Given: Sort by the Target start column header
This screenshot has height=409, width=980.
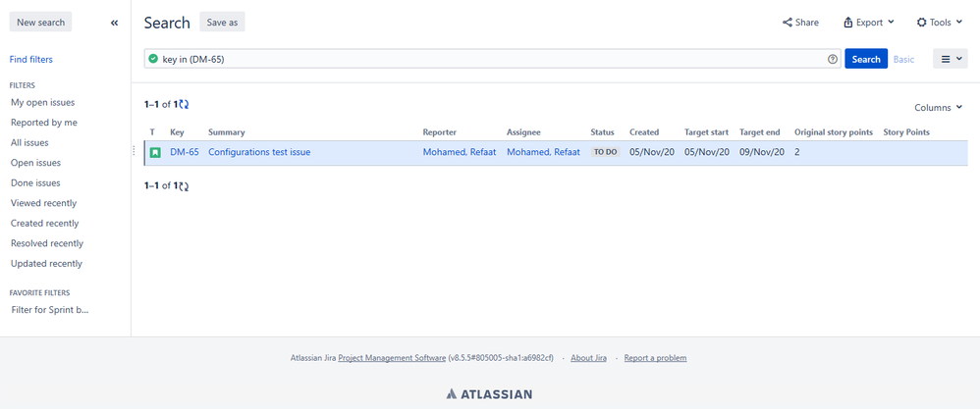Looking at the screenshot, I should coord(706,132).
